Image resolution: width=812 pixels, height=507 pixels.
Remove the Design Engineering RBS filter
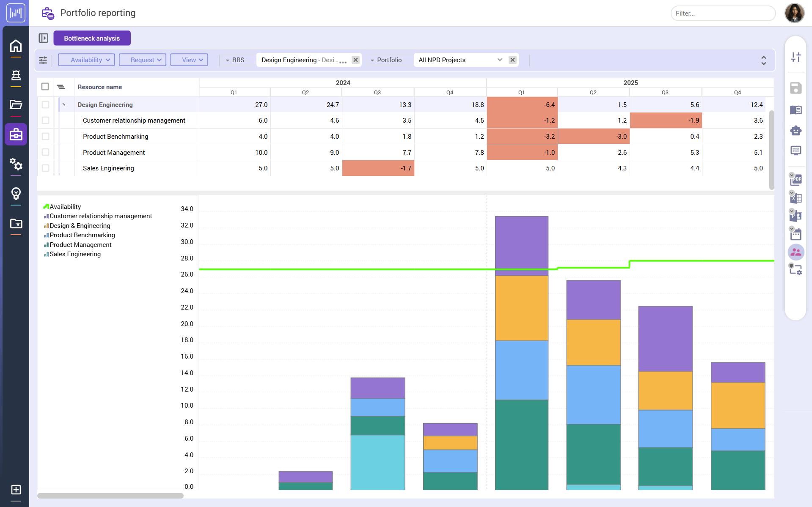[355, 60]
